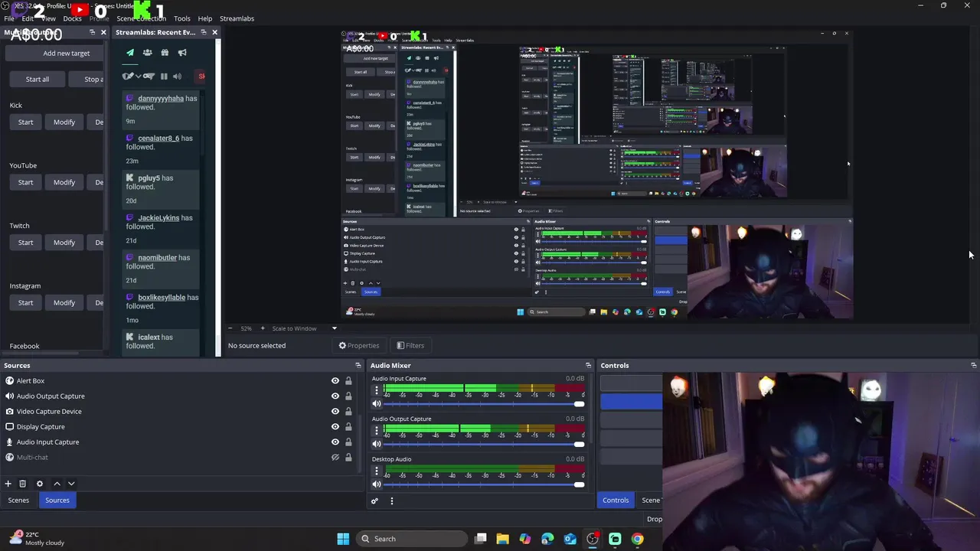Open source properties gear in Sources toolbar
Viewport: 980px width, 551px height.
(x=40, y=484)
